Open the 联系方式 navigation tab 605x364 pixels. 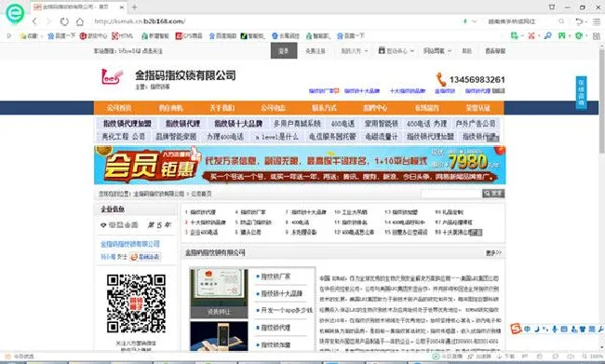[324, 108]
